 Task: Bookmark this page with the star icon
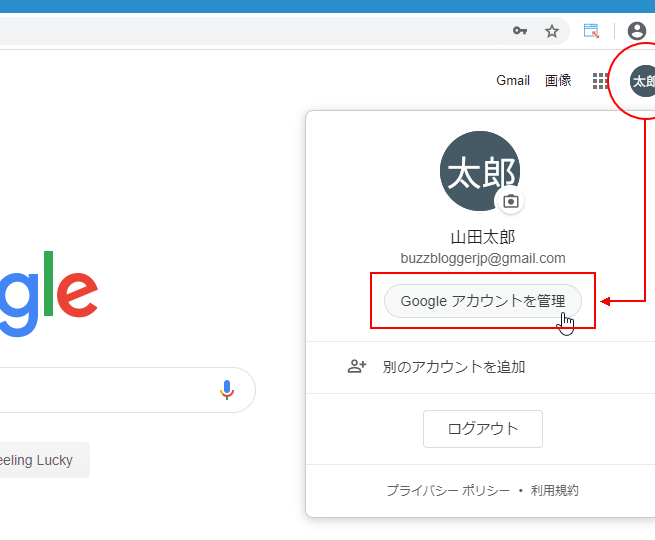tap(552, 31)
